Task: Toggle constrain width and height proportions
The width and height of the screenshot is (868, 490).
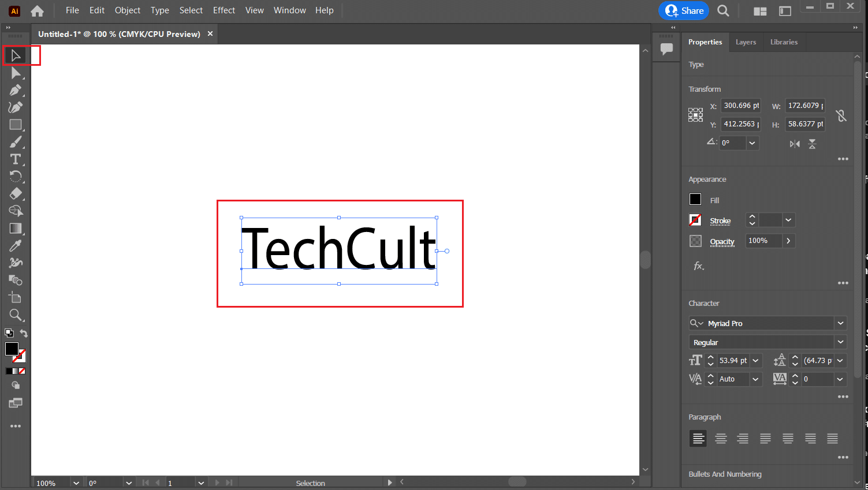Action: [841, 115]
